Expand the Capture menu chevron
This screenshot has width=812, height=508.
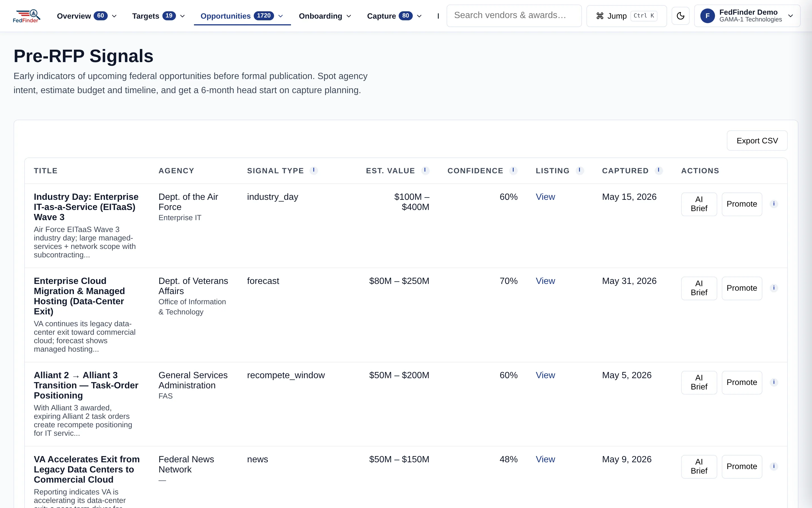(x=420, y=16)
